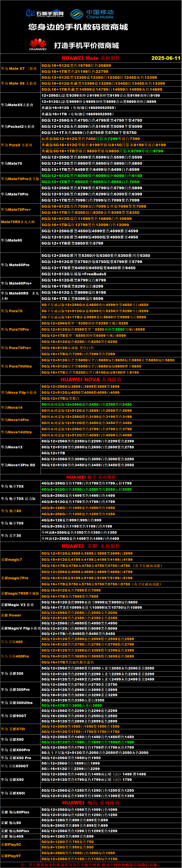
Task: Select the Mate70RS 非凡大师 label
Action: click(18, 222)
